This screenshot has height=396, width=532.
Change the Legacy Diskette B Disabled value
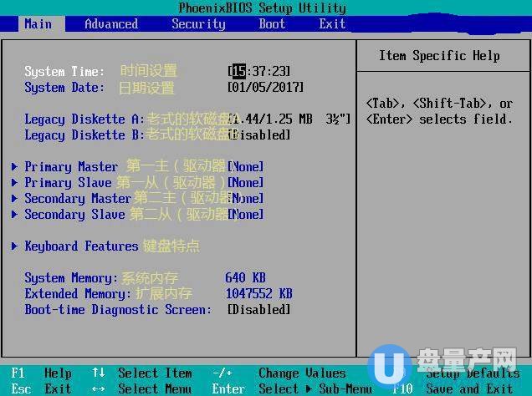[260, 135]
